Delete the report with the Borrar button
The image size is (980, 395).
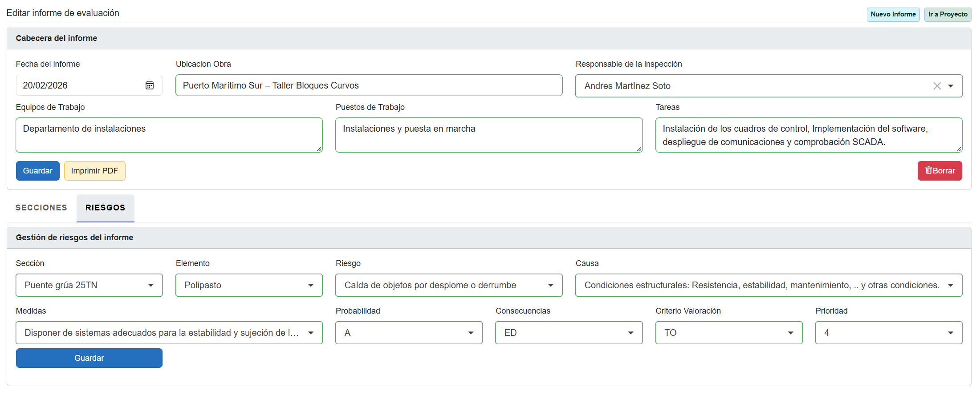[x=939, y=171]
